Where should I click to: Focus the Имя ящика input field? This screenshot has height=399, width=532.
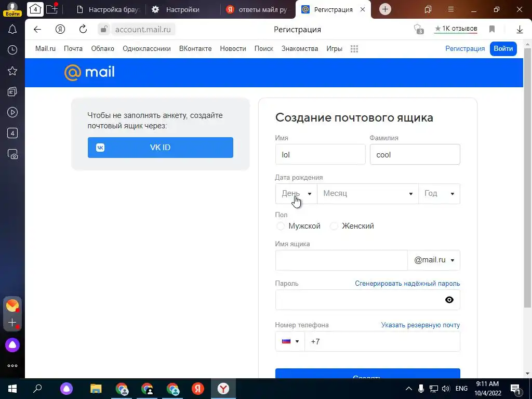click(x=341, y=260)
